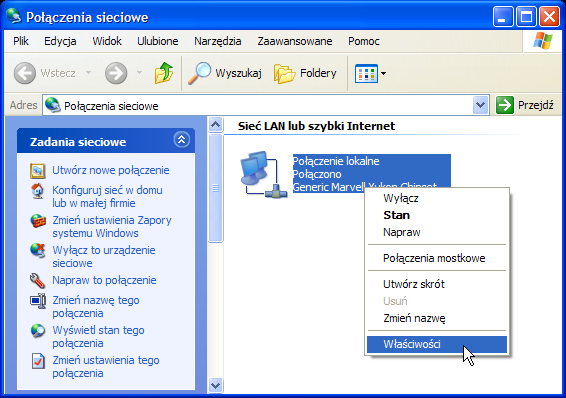Image resolution: width=566 pixels, height=398 pixels.
Task: Open the forward history dropdown arrow
Action: point(139,73)
